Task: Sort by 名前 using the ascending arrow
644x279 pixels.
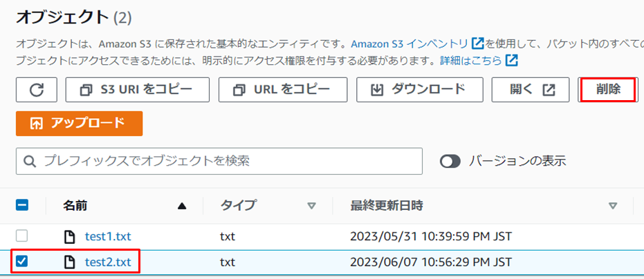Action: [x=182, y=206]
